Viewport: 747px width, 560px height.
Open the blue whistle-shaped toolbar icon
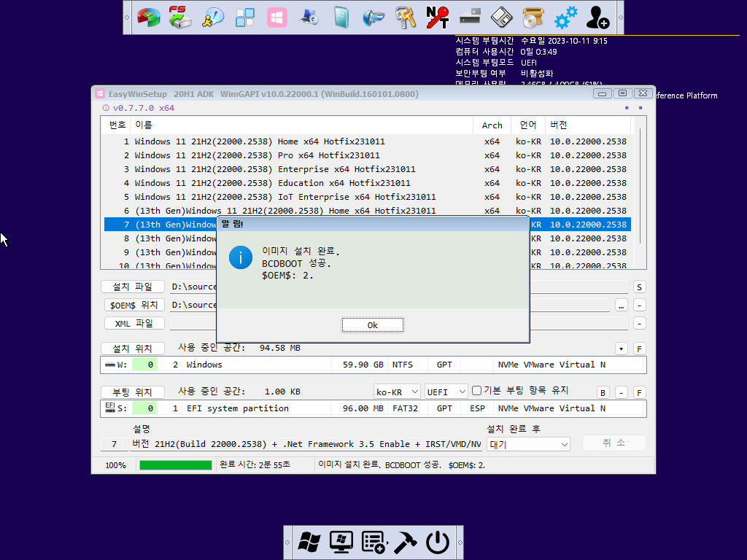pyautogui.click(x=373, y=17)
